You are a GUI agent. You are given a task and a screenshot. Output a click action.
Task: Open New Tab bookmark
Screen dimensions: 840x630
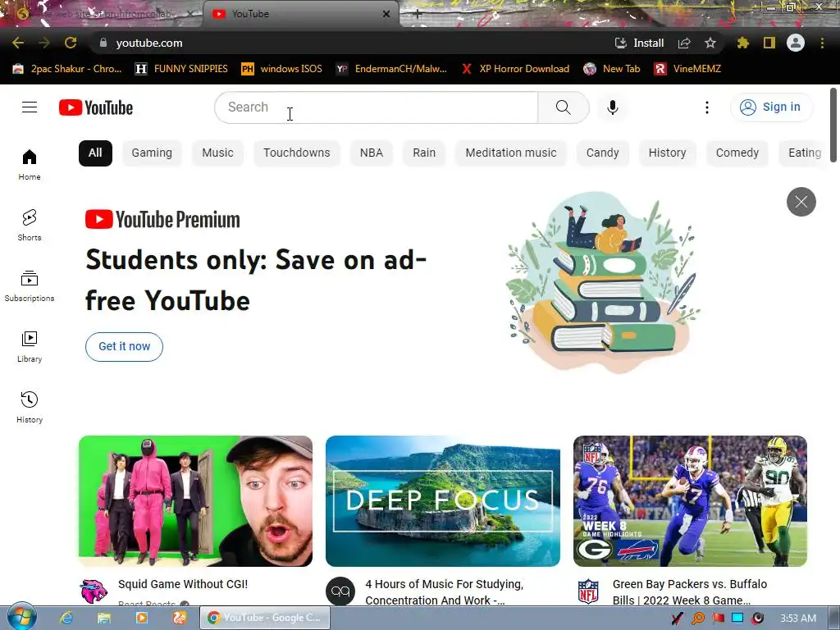click(612, 69)
